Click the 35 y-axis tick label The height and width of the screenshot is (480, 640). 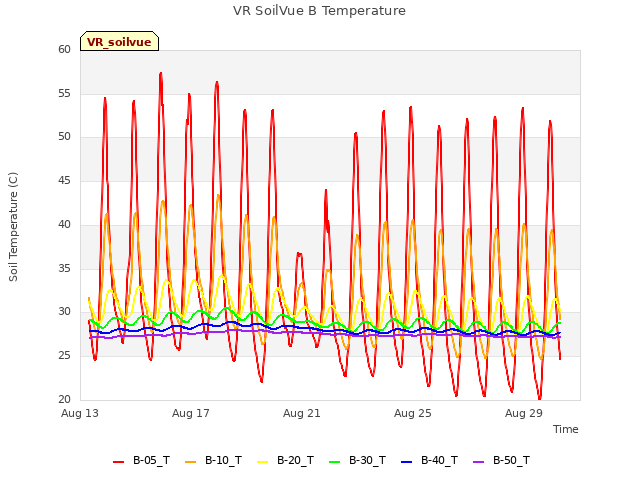[64, 268]
